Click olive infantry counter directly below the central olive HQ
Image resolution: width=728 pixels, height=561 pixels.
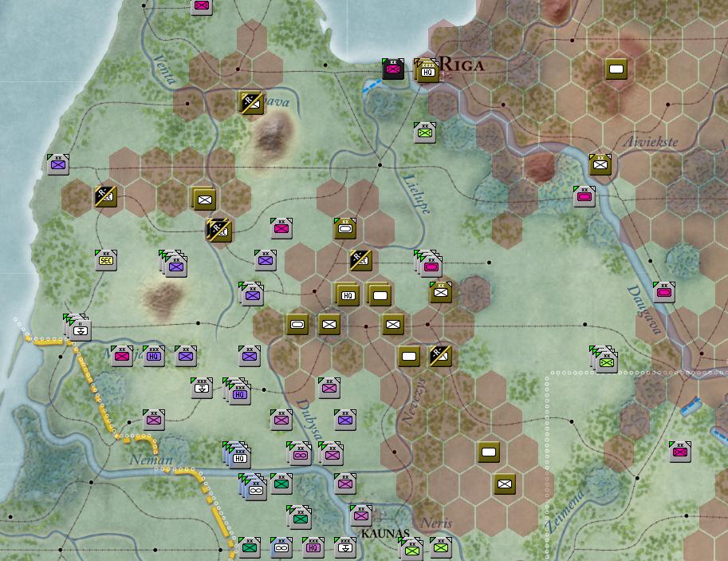click(x=329, y=324)
